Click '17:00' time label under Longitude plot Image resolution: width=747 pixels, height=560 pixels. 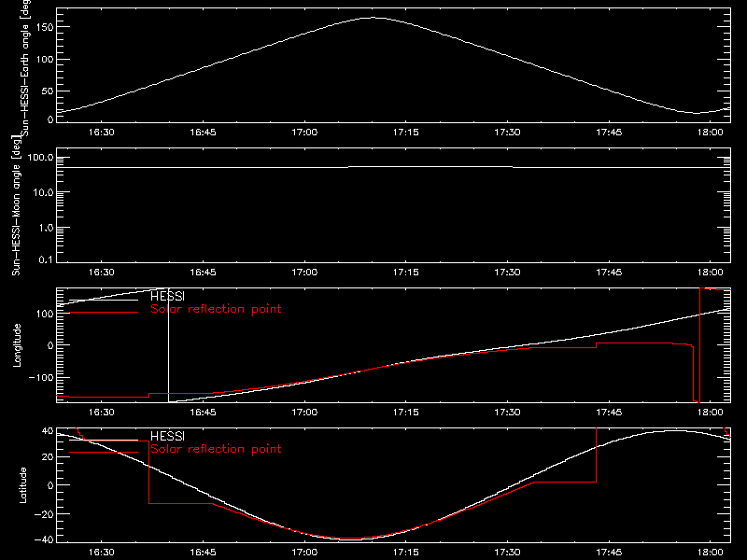pyautogui.click(x=304, y=413)
